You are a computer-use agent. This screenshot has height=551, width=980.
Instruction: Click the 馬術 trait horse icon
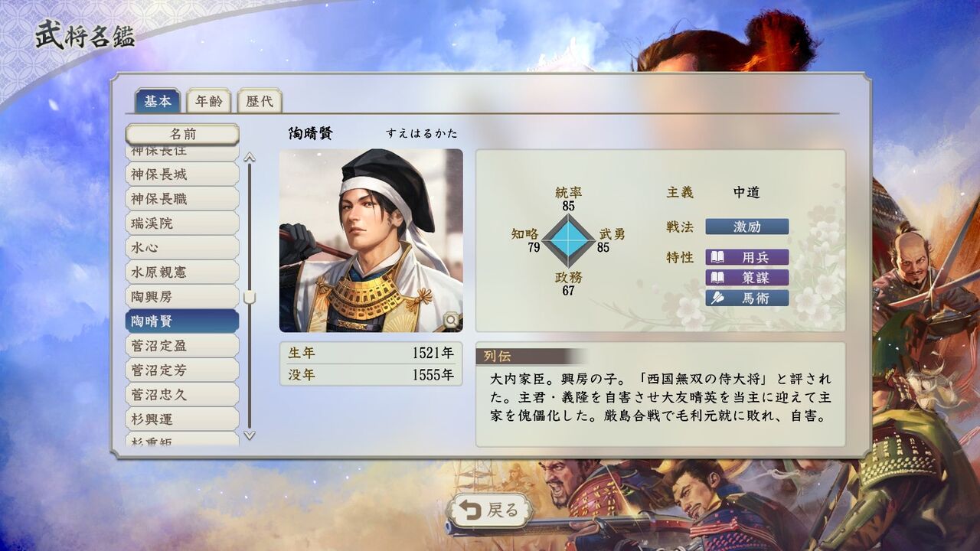click(x=717, y=298)
